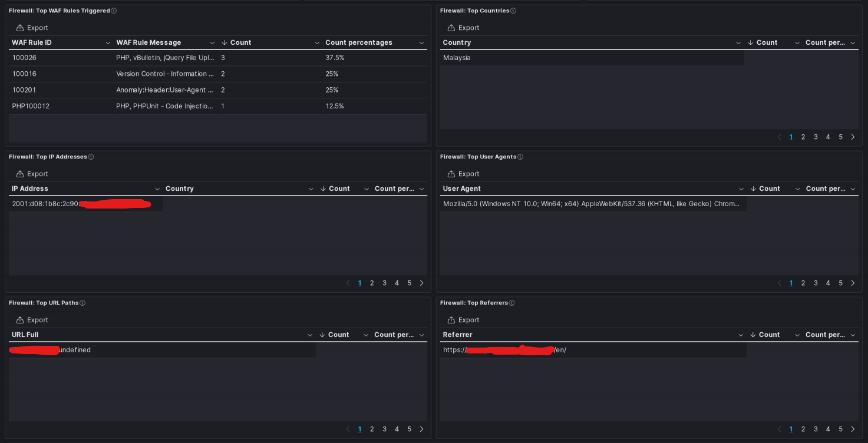The width and height of the screenshot is (868, 443).
Task: Go to next page in Top URL Paths
Action: 421,429
